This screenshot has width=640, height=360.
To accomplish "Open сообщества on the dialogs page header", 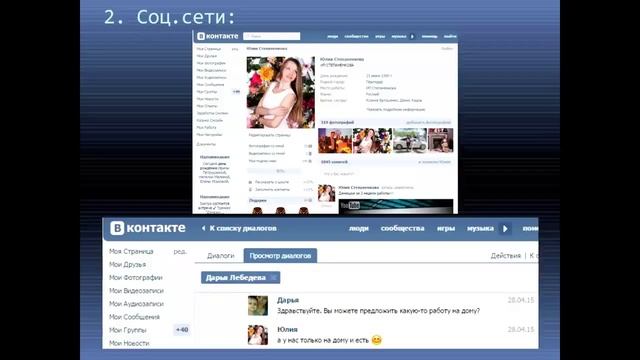I will (402, 228).
